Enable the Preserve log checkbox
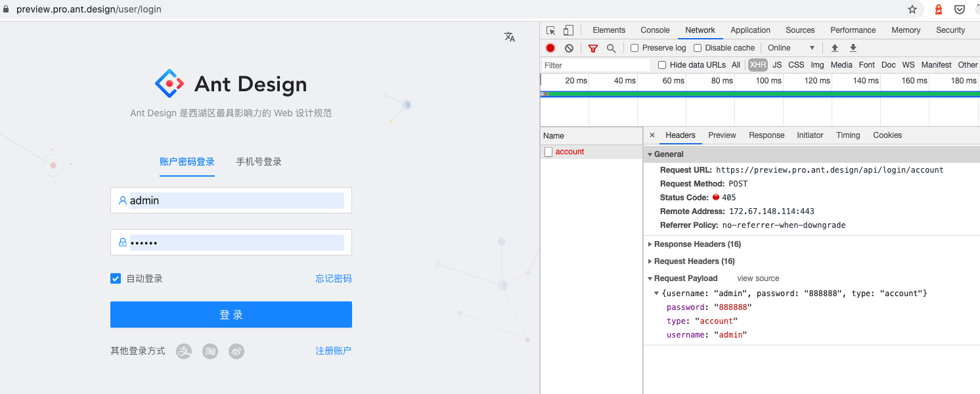The image size is (980, 394). click(x=635, y=48)
